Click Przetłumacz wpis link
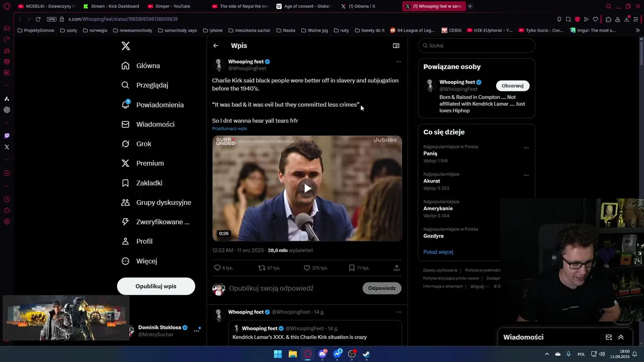Screen dimensions: 644x362 (x=229, y=129)
